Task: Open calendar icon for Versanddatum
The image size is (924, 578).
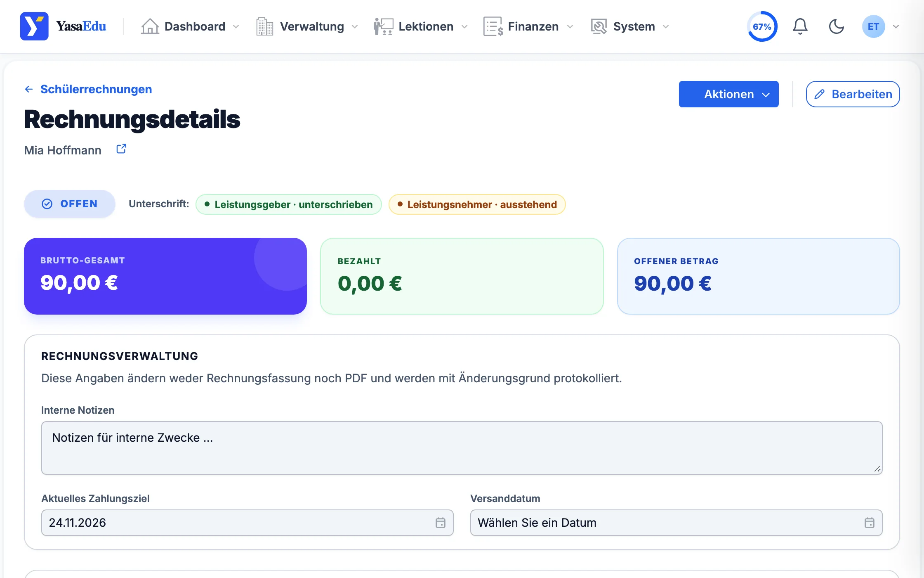Action: point(870,523)
